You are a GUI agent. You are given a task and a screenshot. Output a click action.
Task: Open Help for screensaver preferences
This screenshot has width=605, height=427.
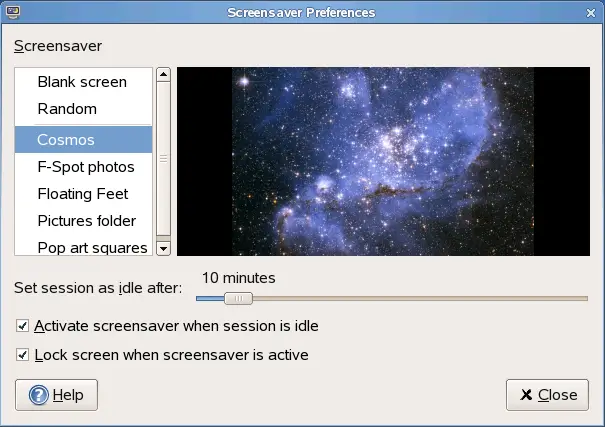click(56, 394)
